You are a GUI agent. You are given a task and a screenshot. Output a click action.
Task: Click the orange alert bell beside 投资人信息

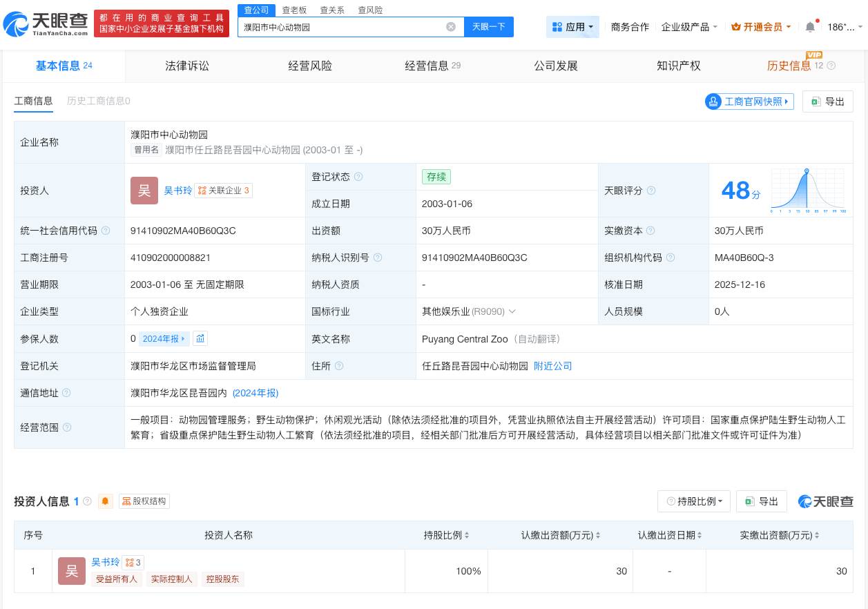point(105,501)
